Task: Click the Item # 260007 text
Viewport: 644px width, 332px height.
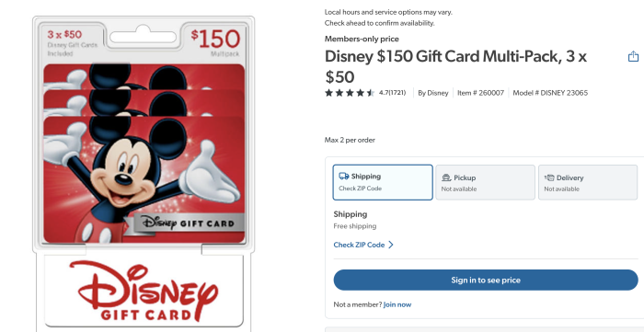Action: pos(480,93)
